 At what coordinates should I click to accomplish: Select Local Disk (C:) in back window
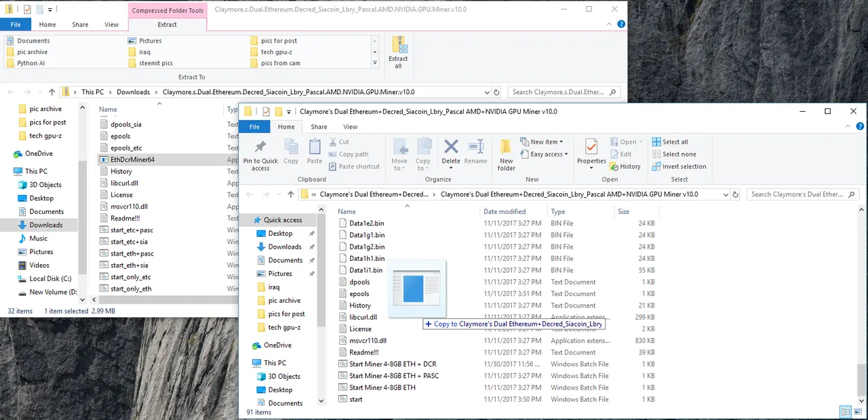click(x=50, y=278)
